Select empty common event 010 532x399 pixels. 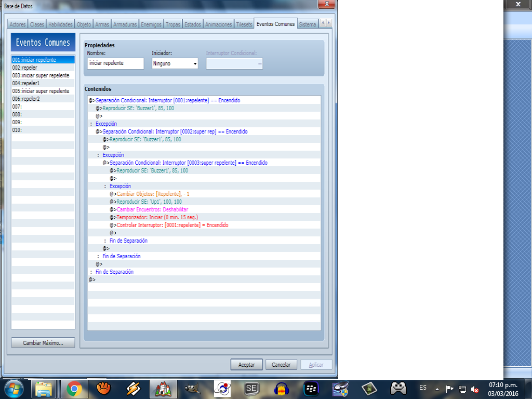click(43, 130)
